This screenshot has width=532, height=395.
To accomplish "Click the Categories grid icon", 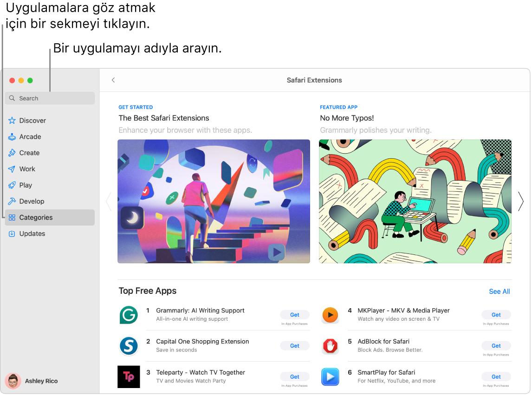I will click(x=12, y=218).
